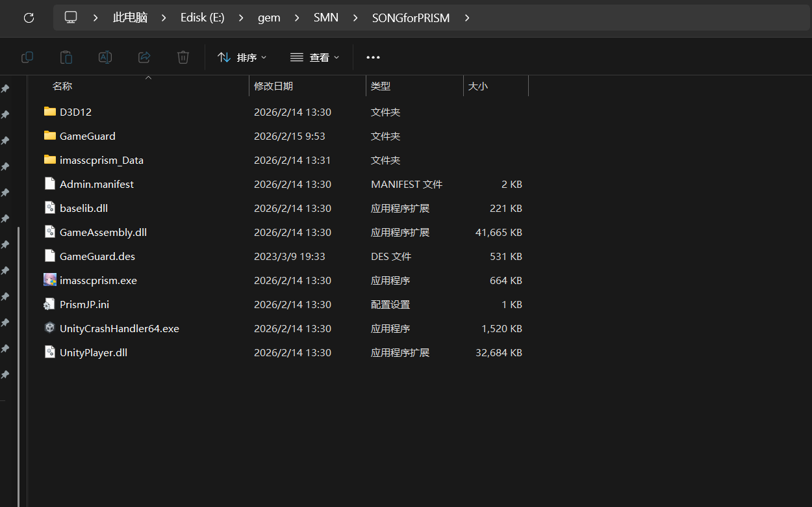Select baselib.dll file name
The width and height of the screenshot is (812, 507).
pos(84,208)
